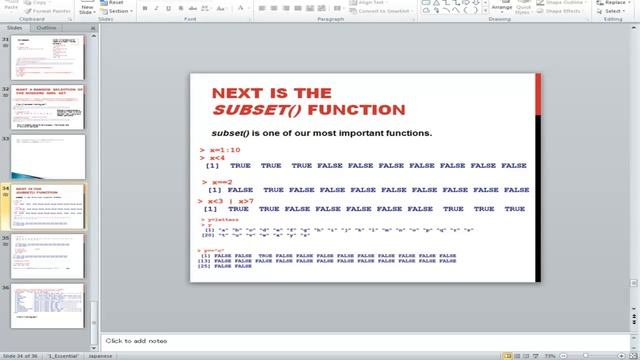Open Change Case dropdown
This screenshot has height=360, width=640.
221,9
